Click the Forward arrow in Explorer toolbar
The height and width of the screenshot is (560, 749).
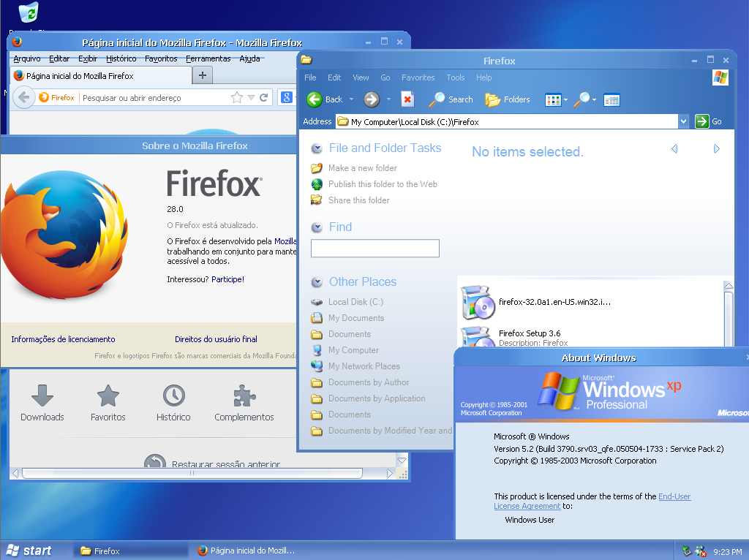coord(371,99)
